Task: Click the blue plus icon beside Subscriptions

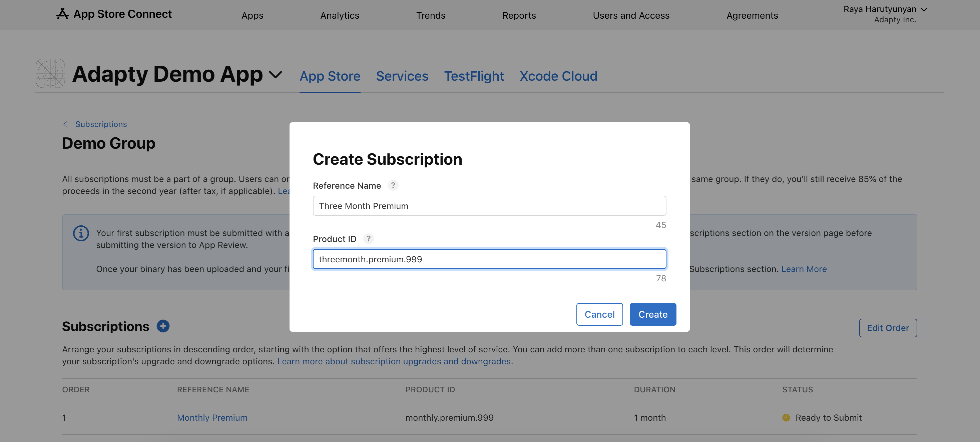Action: 163,326
